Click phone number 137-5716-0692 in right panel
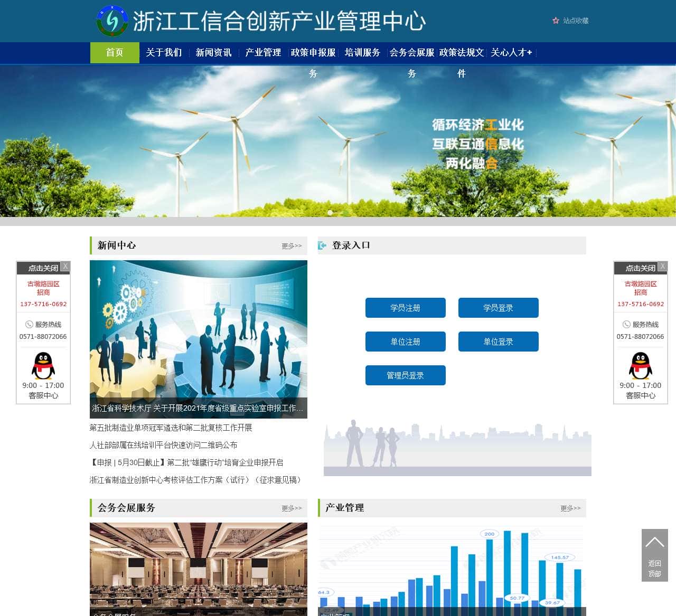This screenshot has height=616, width=676. pyautogui.click(x=641, y=304)
